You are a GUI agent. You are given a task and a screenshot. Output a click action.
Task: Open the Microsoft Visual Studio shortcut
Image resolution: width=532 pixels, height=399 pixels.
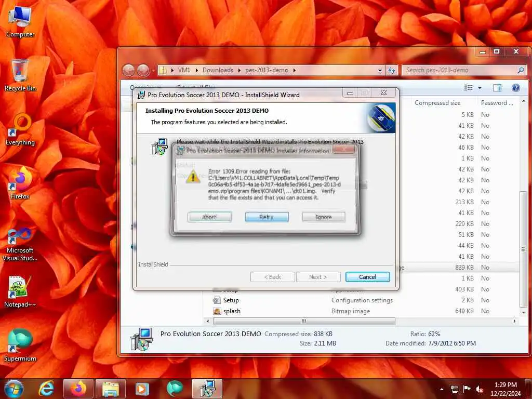pos(20,244)
